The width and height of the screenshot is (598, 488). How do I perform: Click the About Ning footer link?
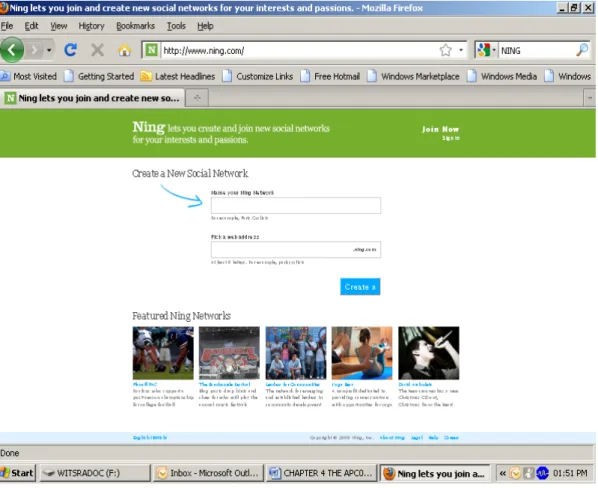tap(392, 438)
